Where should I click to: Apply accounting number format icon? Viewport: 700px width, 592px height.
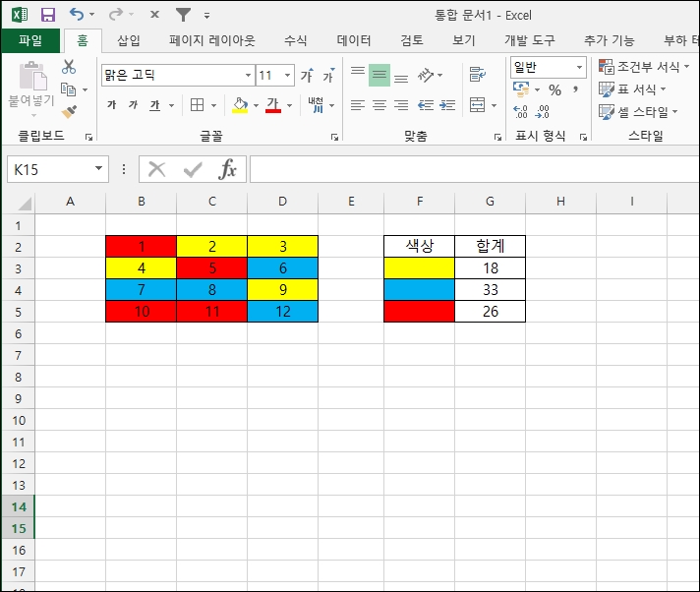(521, 89)
